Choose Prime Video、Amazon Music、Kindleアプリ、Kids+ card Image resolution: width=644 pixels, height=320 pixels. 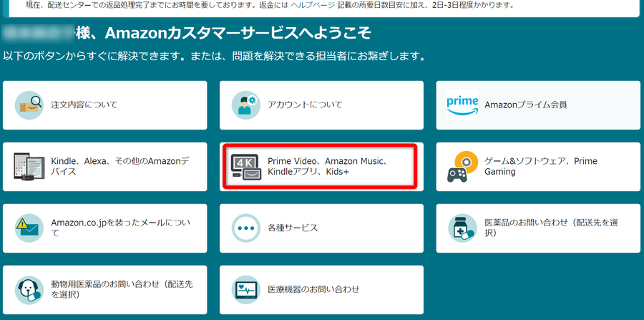321,167
